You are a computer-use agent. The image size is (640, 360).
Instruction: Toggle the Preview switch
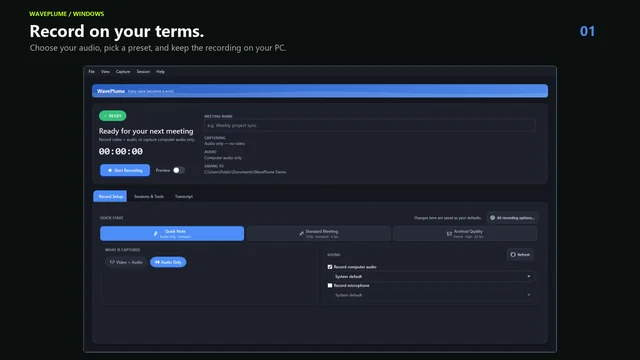[179, 170]
